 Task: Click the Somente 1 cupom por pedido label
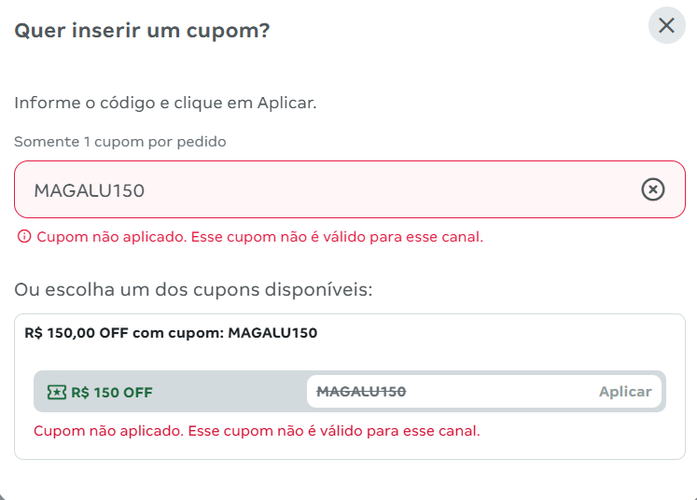coord(120,142)
